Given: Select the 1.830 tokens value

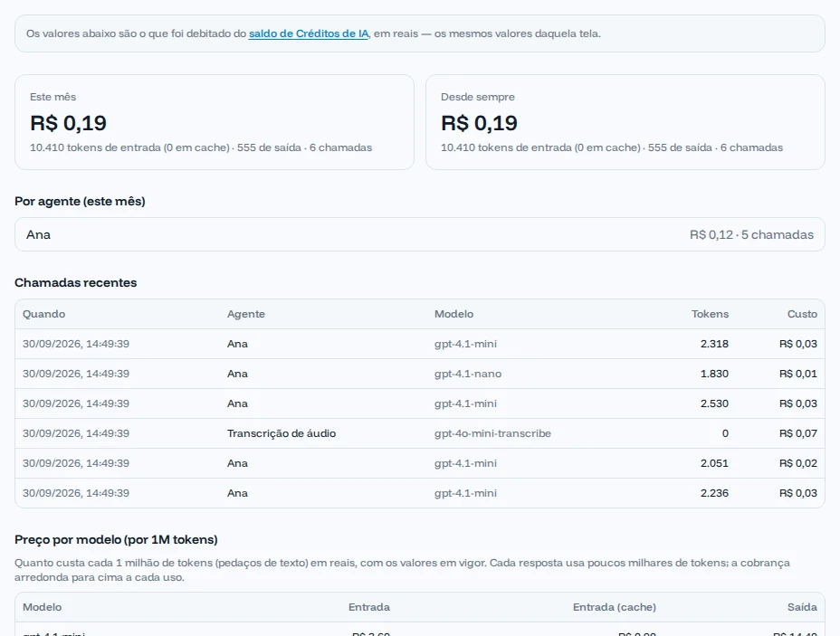Looking at the screenshot, I should (715, 374).
